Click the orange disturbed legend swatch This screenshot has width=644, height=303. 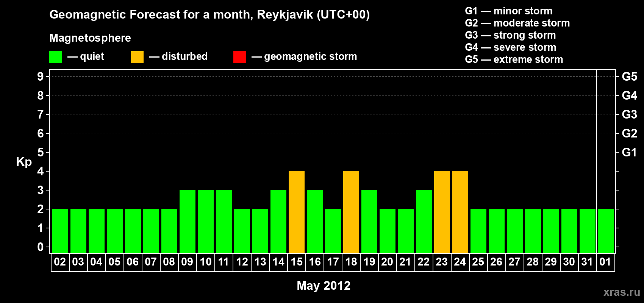point(137,57)
